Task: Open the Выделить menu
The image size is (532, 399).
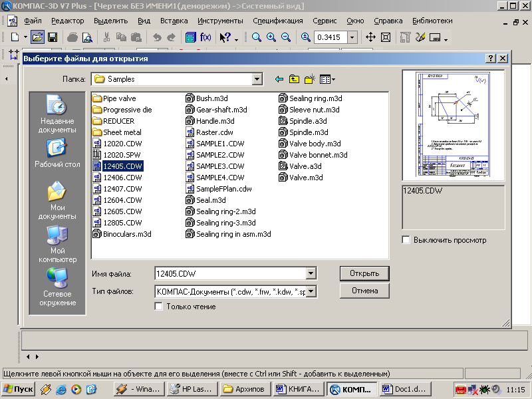Action: [111, 21]
